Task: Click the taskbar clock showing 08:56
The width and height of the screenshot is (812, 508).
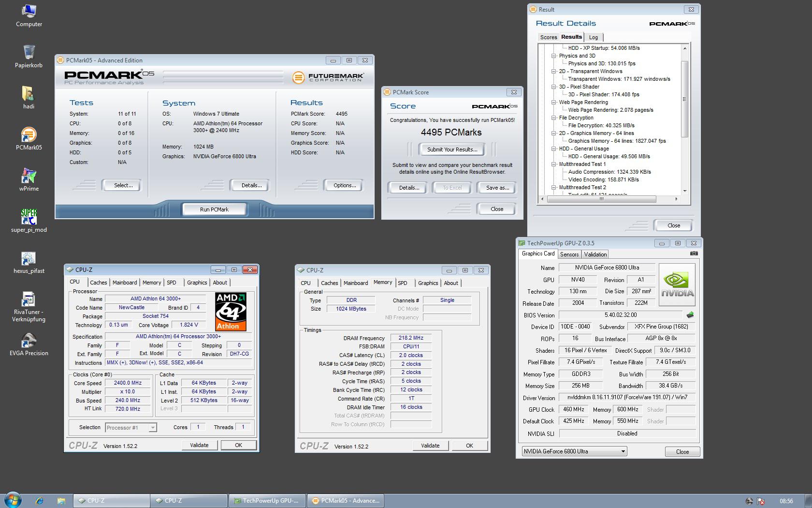Action: 786,501
